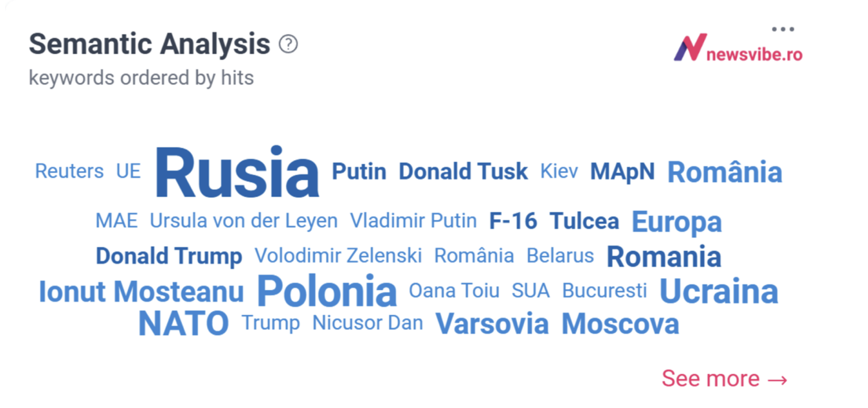Click the Ionut Mosteanu keyword

coord(141,292)
